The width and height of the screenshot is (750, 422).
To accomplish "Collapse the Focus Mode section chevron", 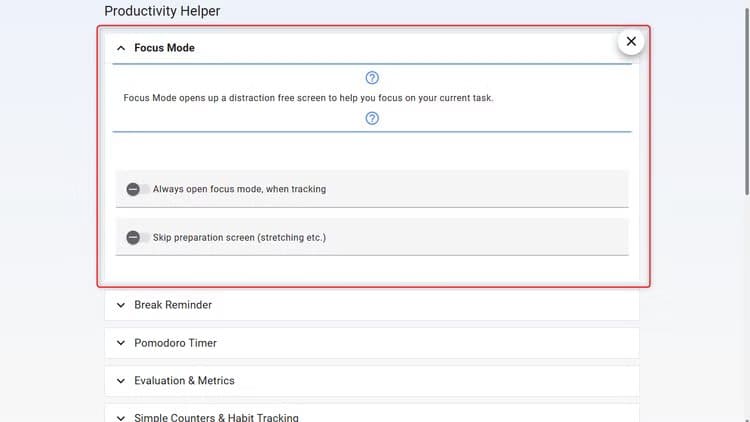I will 121,48.
